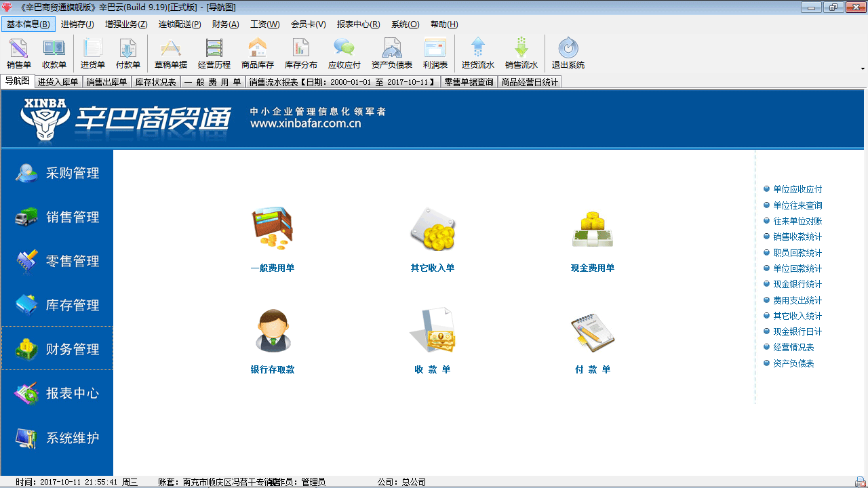868x488 pixels.
Task: Click the 公司: 总公司 status bar entry
Action: [x=401, y=482]
